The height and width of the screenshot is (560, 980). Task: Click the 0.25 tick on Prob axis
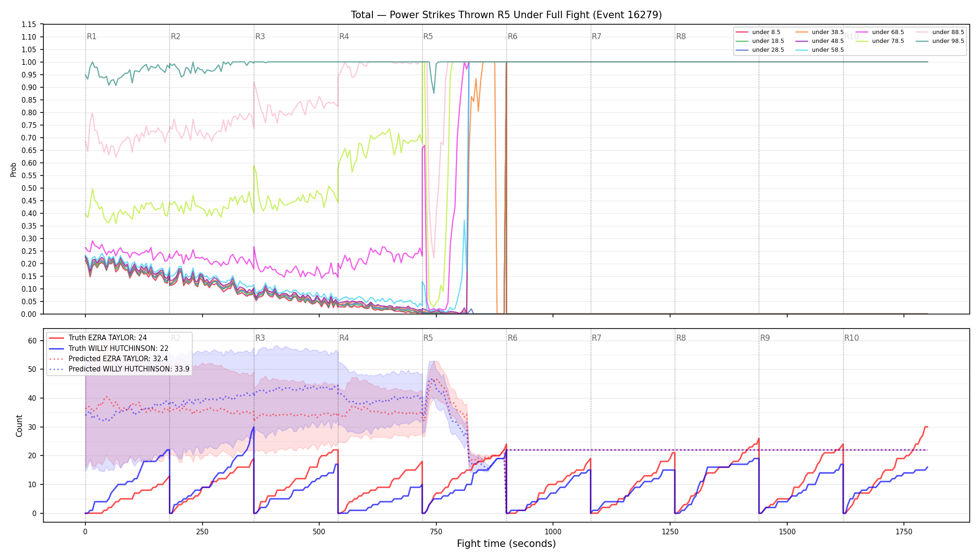[x=29, y=251]
